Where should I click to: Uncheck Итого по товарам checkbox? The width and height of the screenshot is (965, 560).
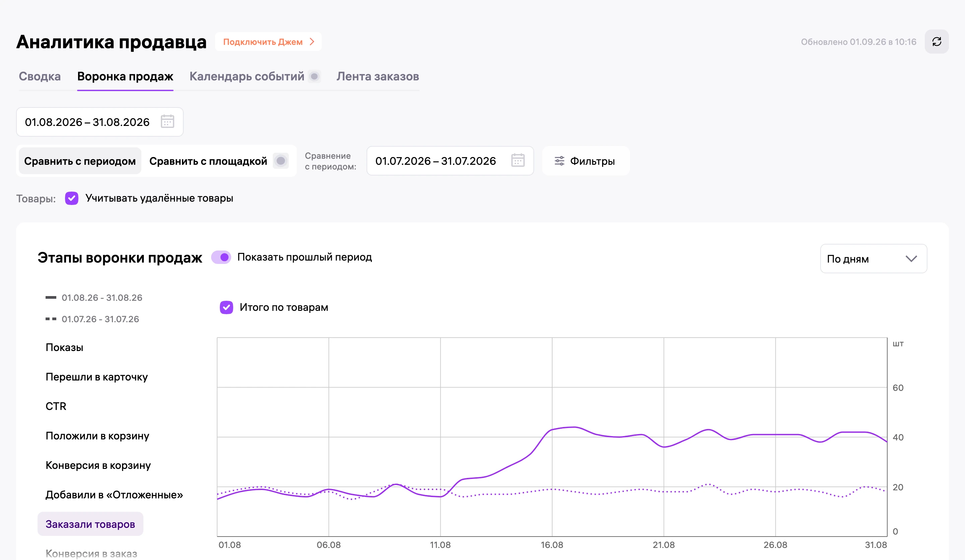click(226, 307)
